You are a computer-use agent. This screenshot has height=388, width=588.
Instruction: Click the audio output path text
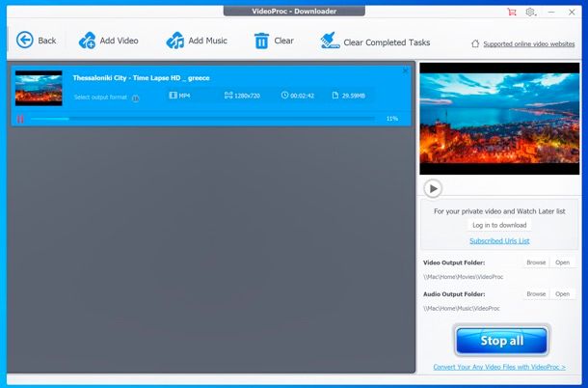coord(462,308)
